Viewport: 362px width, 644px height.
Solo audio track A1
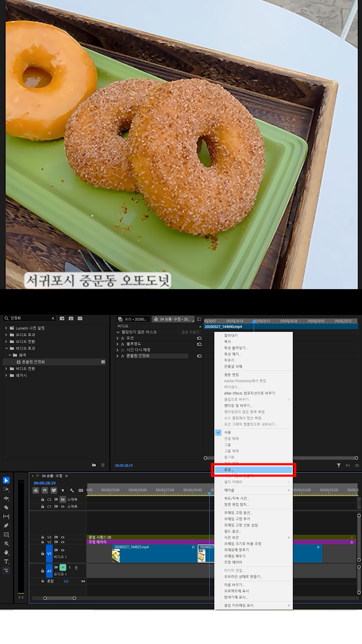click(69, 568)
